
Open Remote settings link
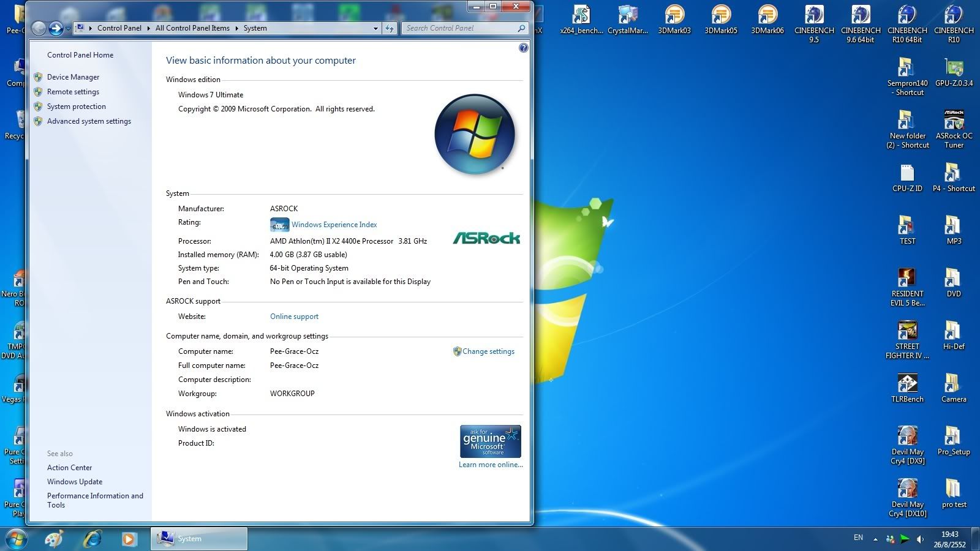coord(73,92)
